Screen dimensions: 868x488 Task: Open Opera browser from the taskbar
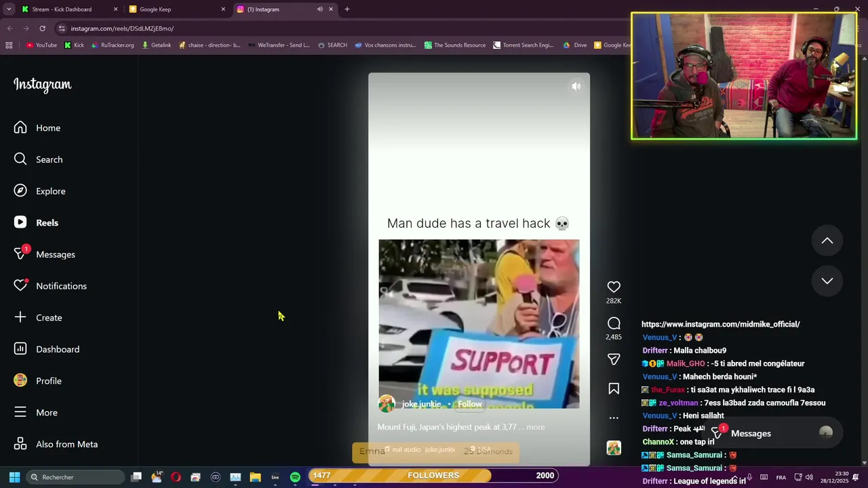(x=176, y=477)
